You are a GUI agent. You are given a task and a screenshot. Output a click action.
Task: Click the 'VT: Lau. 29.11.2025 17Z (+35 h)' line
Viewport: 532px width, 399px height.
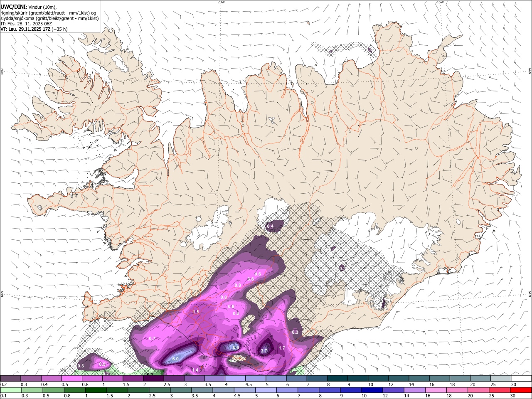point(34,29)
